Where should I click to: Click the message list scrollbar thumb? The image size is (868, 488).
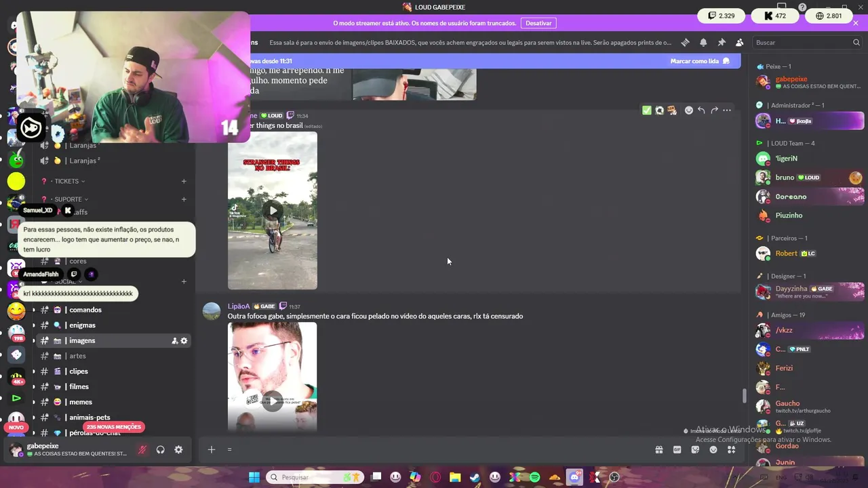pyautogui.click(x=745, y=395)
